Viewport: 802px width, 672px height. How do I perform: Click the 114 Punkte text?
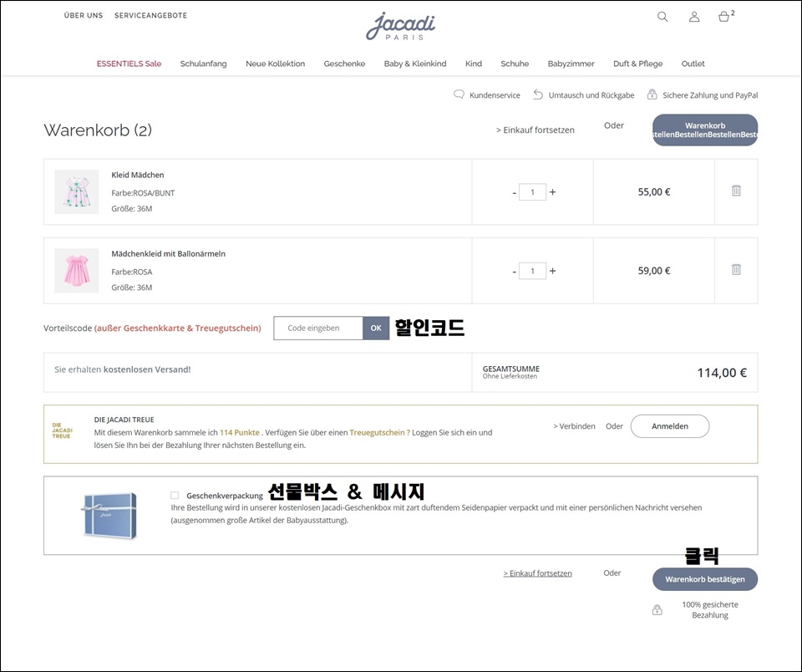(240, 432)
